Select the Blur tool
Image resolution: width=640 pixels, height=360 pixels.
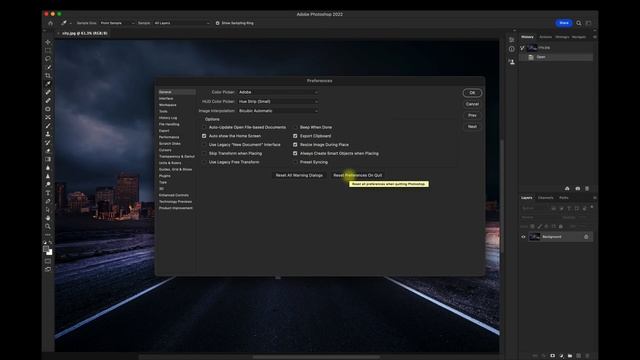point(48,168)
